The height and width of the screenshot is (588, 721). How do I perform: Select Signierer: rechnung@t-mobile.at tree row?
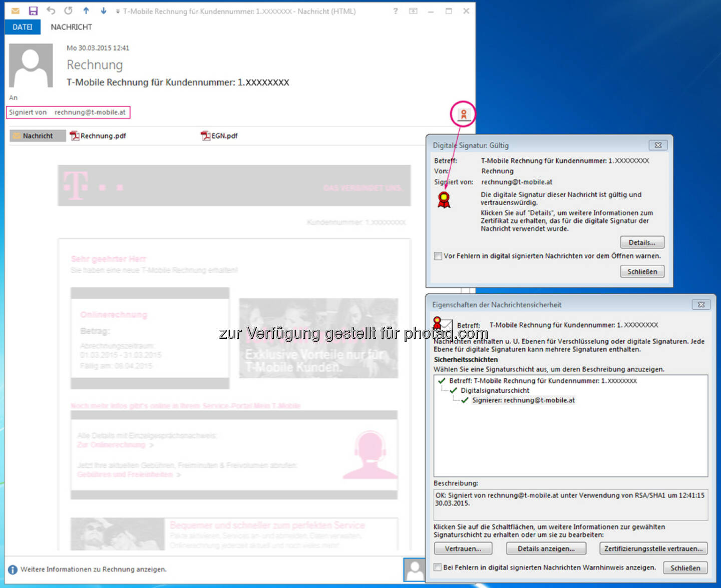518,400
